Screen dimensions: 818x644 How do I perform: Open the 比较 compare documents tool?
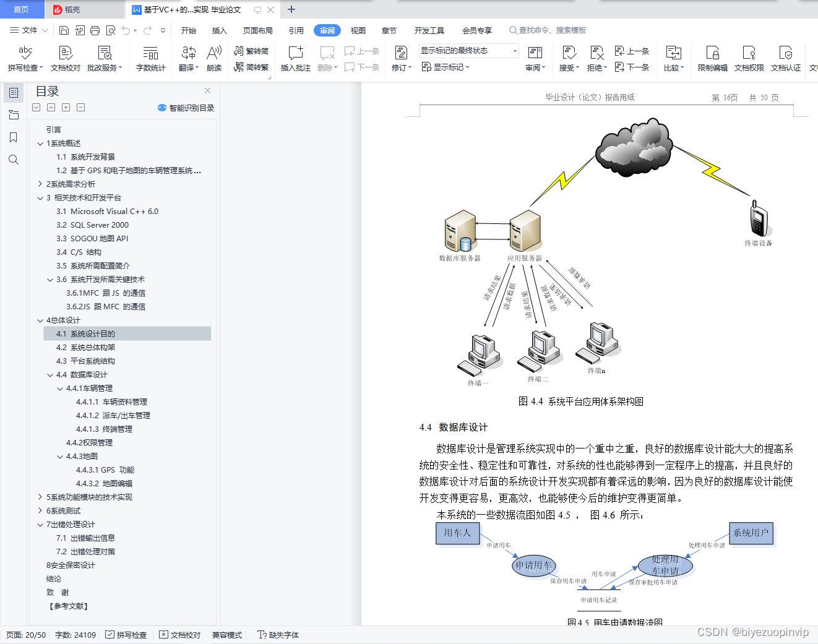pos(672,59)
